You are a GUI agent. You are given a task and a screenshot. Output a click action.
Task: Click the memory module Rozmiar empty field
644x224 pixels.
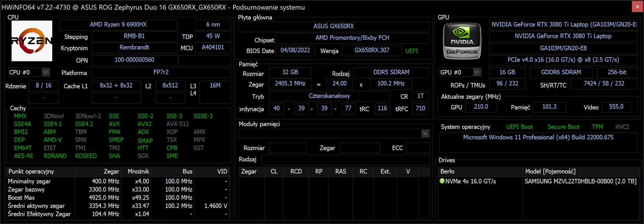pyautogui.click(x=288, y=148)
